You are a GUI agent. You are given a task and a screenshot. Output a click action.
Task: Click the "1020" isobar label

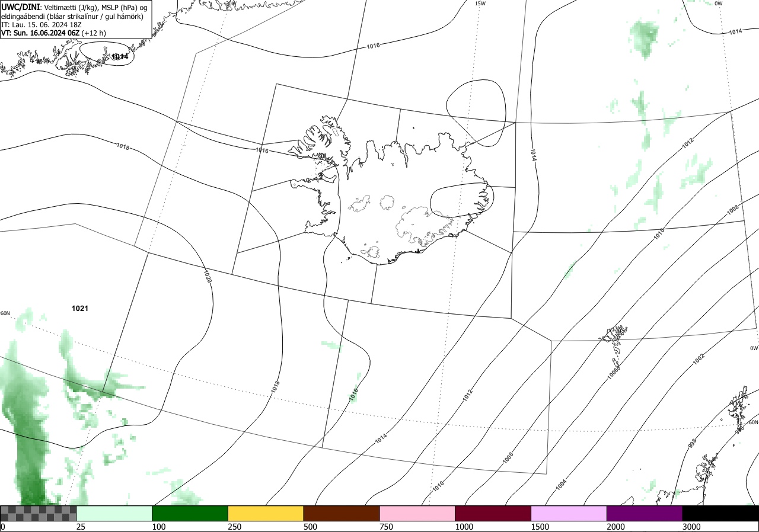pos(208,275)
